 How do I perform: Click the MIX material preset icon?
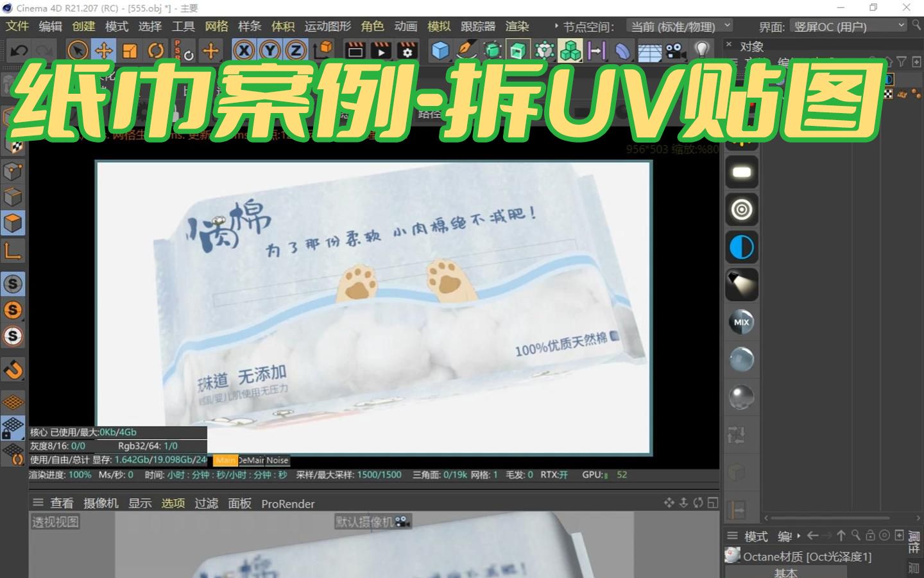tap(741, 322)
